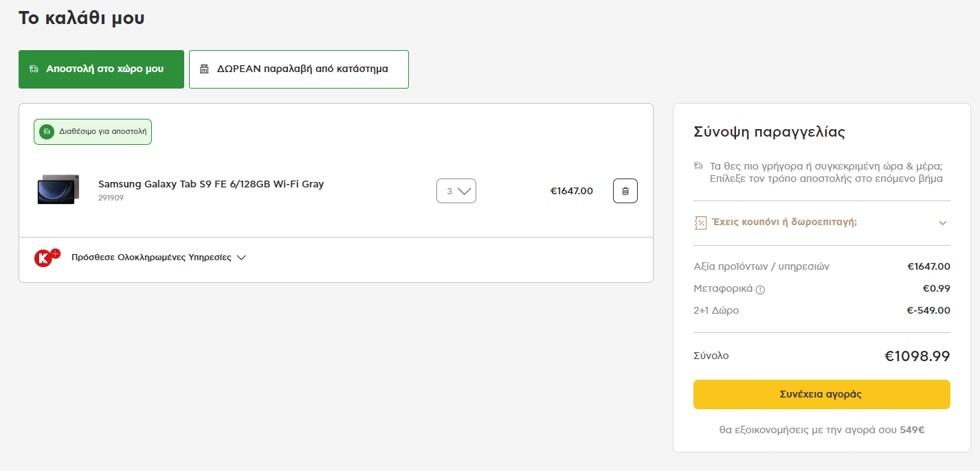Expand 'Έχεις κουπόνι ή δωροεπιταγή;' section
Viewport: 980px width, 471px height.
click(822, 222)
